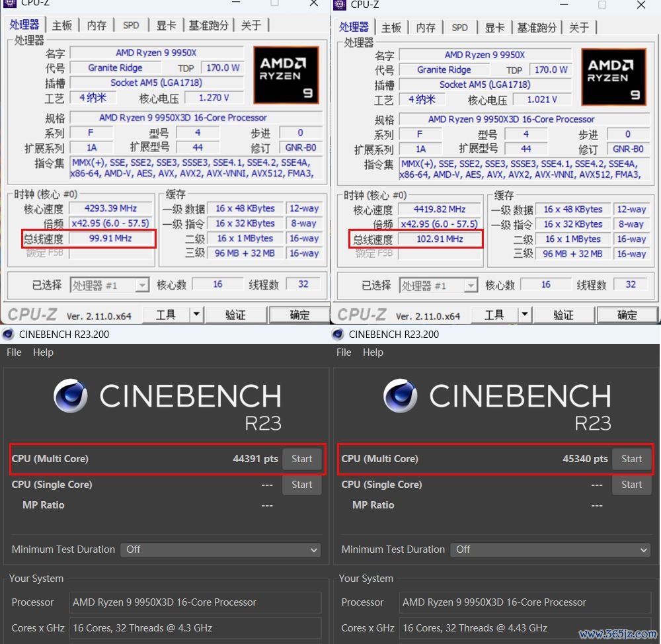Click core voltage value 1.270 V

coord(214,98)
